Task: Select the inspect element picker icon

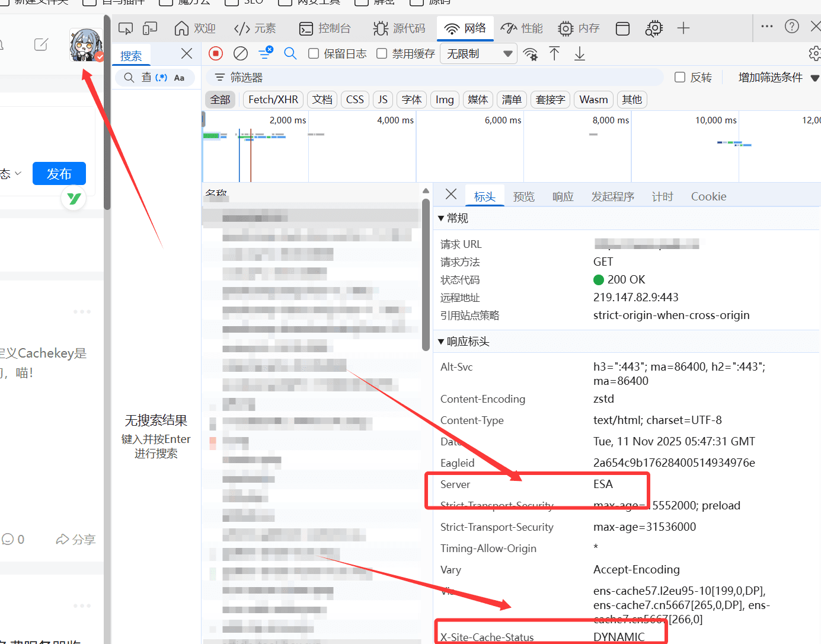Action: [x=126, y=28]
